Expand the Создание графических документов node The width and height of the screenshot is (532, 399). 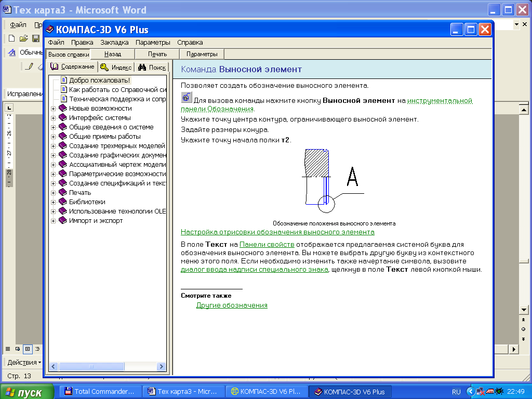coord(54,156)
